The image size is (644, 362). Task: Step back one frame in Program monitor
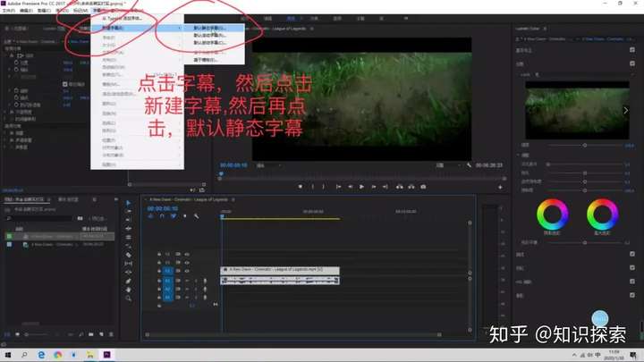(x=350, y=187)
